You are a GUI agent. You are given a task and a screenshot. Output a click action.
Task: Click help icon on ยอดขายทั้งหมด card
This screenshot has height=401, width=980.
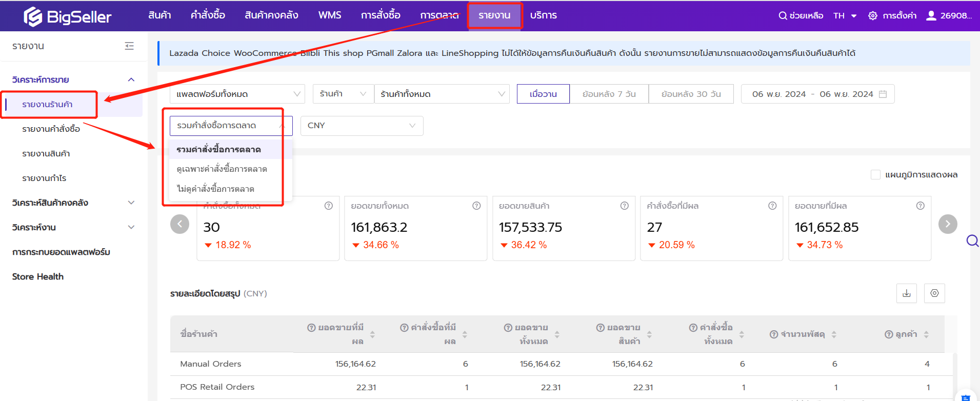(476, 206)
